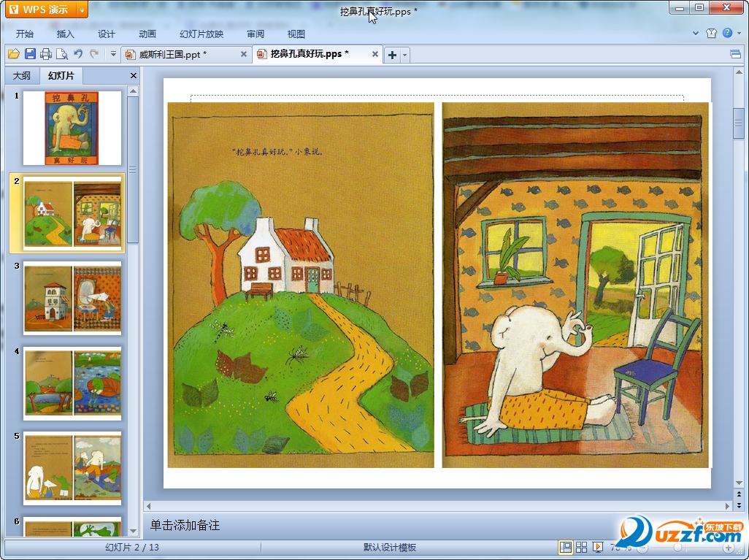Open the 开始 ribbon tab
This screenshot has height=560, width=749.
(x=24, y=34)
